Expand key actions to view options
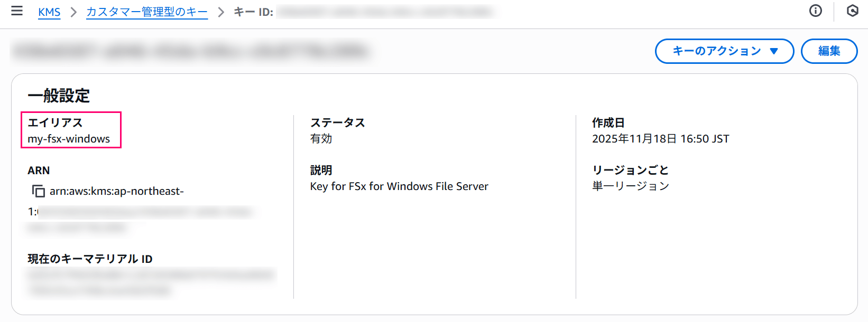 pyautogui.click(x=724, y=51)
